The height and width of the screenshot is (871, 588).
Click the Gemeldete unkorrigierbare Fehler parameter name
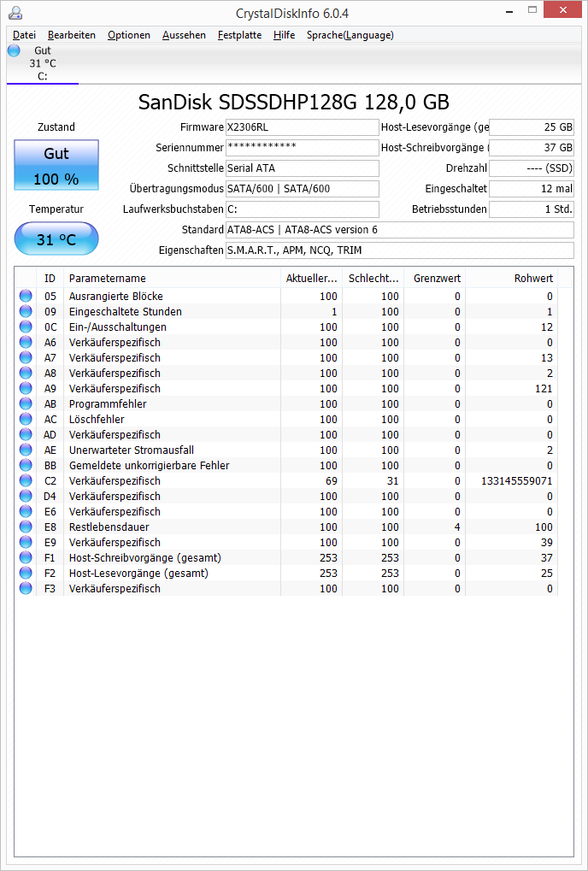click(x=149, y=466)
